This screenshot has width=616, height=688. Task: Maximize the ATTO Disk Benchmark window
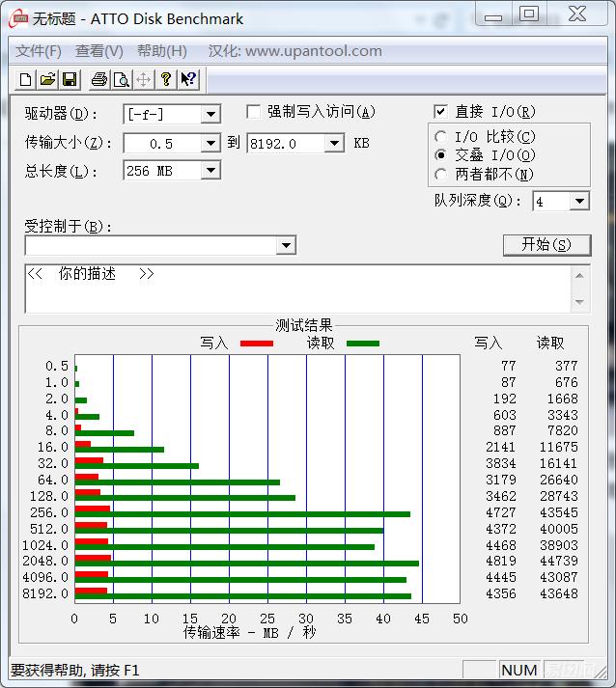pos(529,14)
